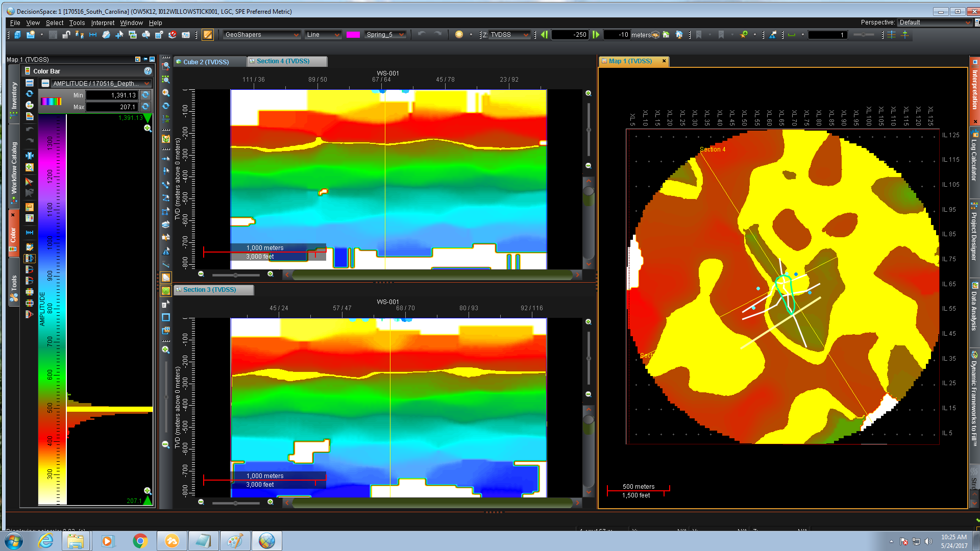Screen dimensions: 980x551
Task: Click the zoom magnifier tool in view toolbar
Action: coord(166,93)
